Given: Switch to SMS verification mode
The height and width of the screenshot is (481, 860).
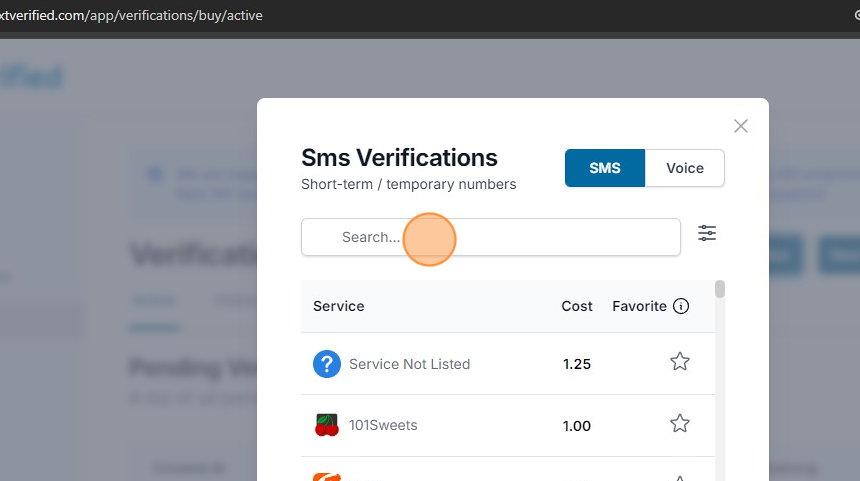Looking at the screenshot, I should (x=605, y=168).
